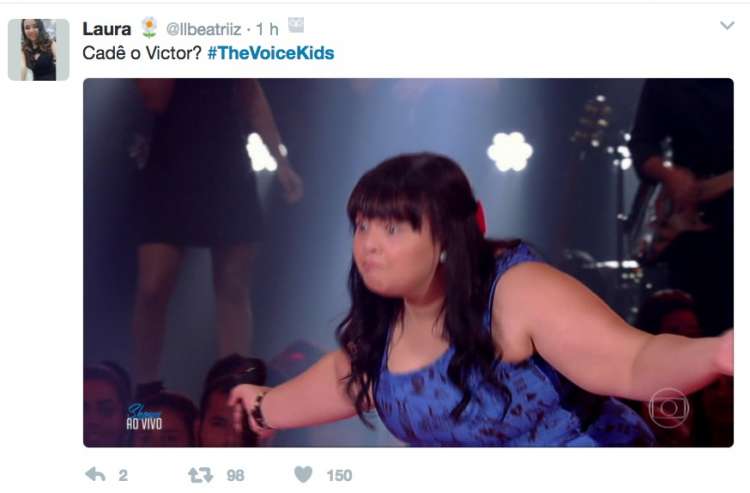Open the tweet options chevron menu

coord(727,25)
